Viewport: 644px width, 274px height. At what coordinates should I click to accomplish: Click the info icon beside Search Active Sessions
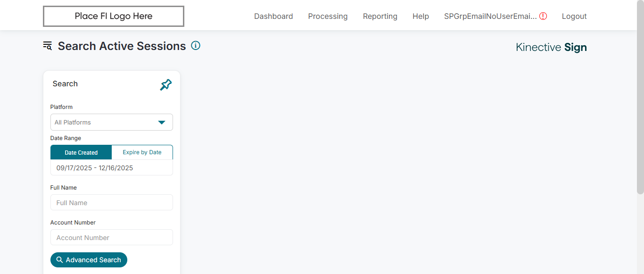196,46
